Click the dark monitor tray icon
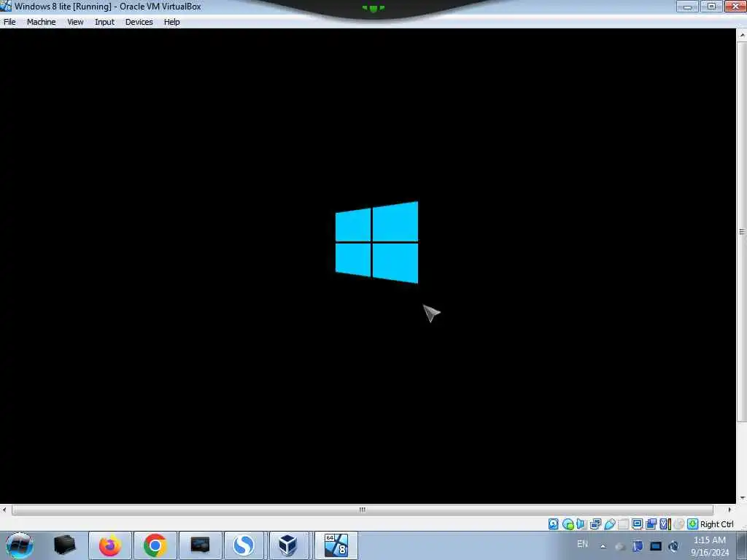 point(656,546)
